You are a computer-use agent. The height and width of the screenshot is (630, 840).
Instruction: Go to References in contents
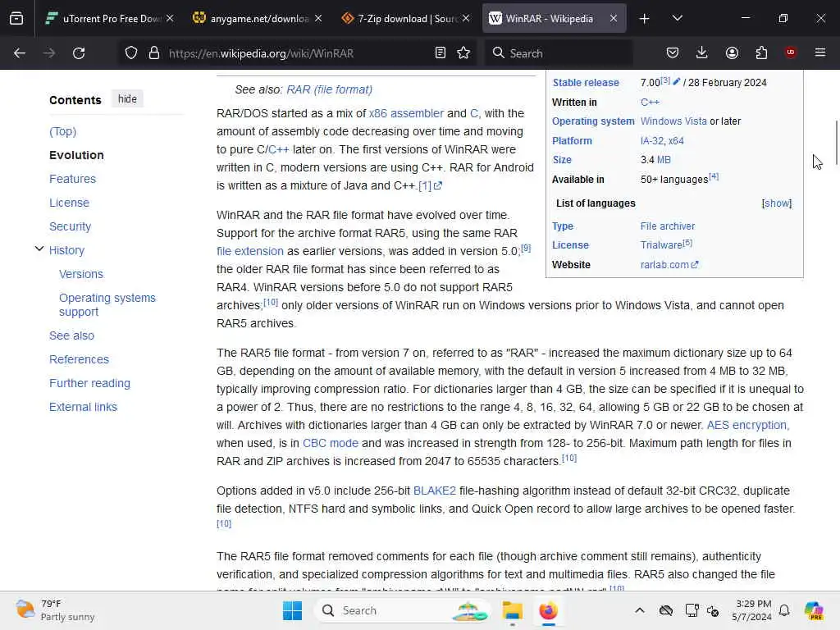point(79,359)
